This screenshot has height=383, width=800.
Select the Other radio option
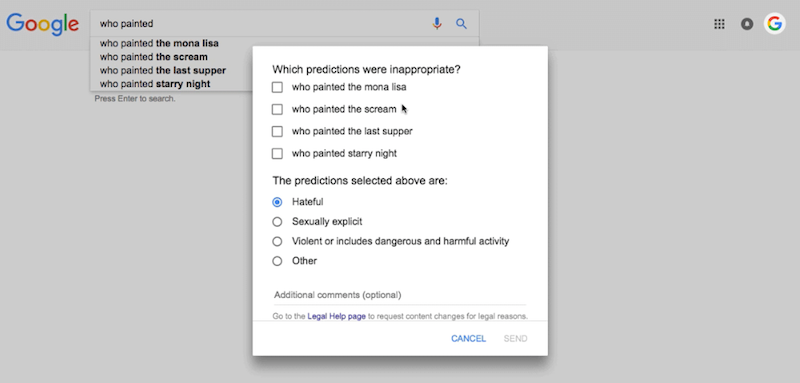tap(277, 261)
